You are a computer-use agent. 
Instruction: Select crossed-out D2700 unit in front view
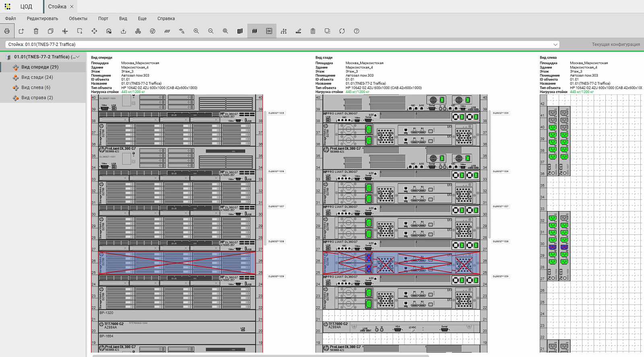pyautogui.click(x=177, y=264)
